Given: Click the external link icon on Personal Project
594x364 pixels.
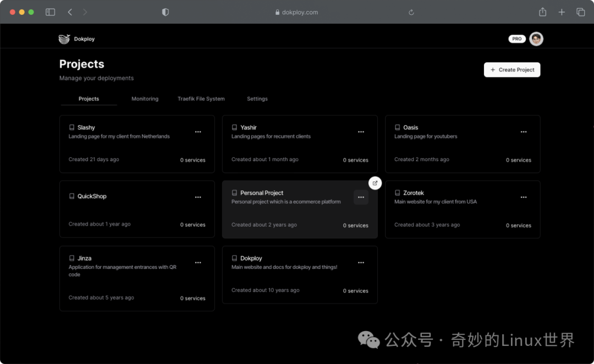Looking at the screenshot, I should click(x=375, y=183).
